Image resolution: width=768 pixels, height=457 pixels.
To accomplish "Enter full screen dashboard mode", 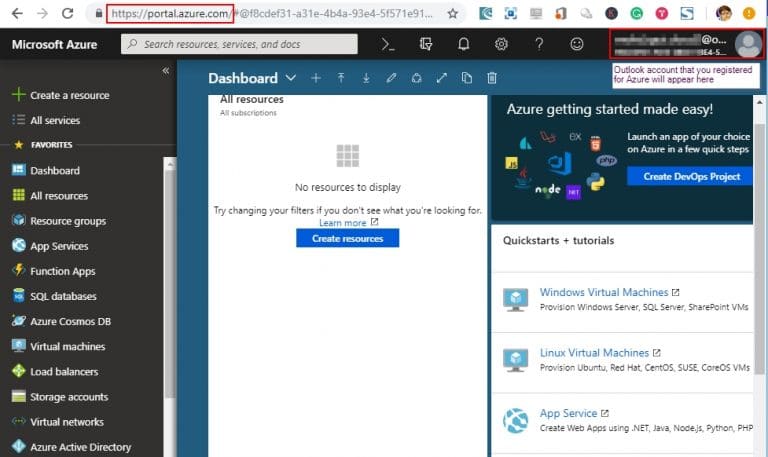I will pos(441,78).
